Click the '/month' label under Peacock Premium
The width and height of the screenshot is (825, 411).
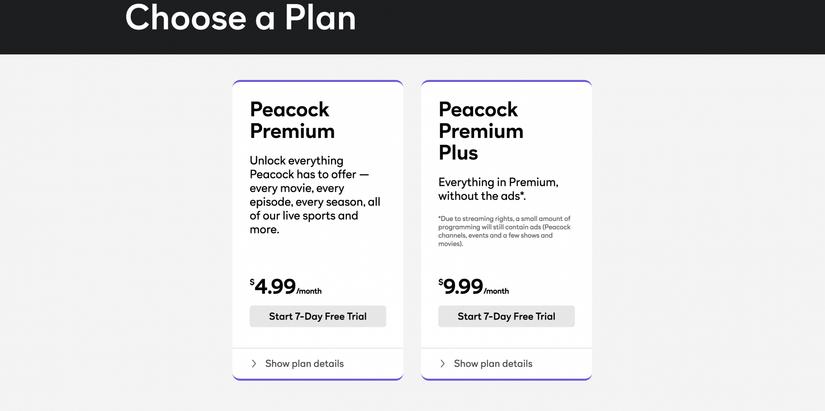309,291
